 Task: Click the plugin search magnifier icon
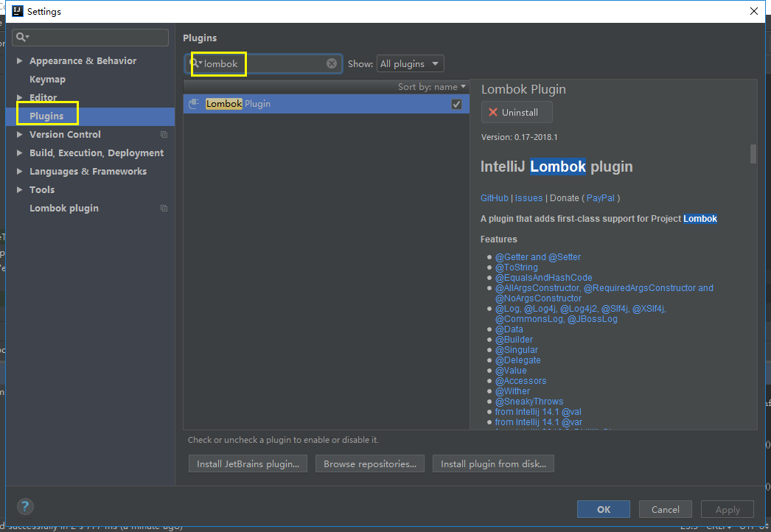[x=196, y=63]
